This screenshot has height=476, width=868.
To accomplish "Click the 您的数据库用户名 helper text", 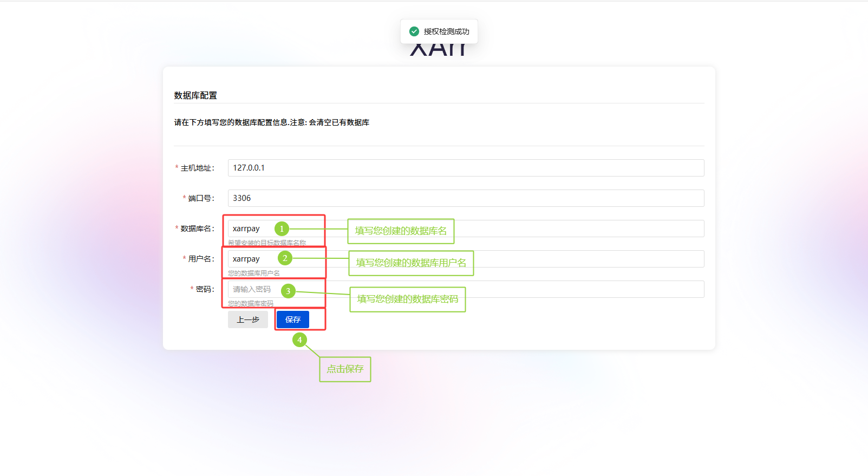I will [x=254, y=273].
